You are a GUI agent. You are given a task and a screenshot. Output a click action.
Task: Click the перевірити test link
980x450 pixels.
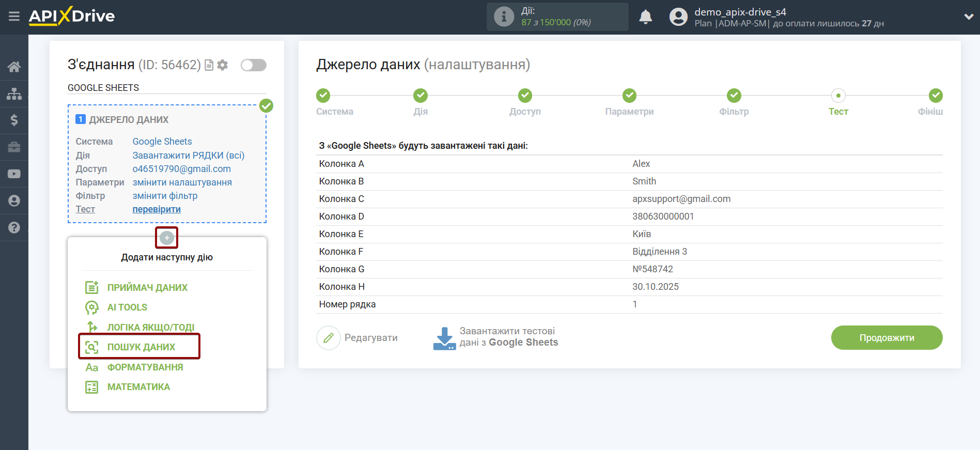coord(157,209)
